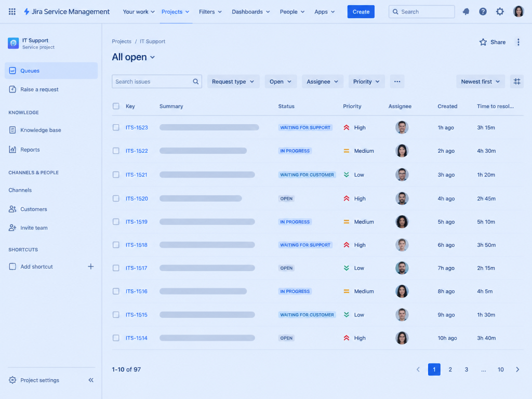
Task: Open the Newest first sort dropdown
Action: (x=481, y=82)
